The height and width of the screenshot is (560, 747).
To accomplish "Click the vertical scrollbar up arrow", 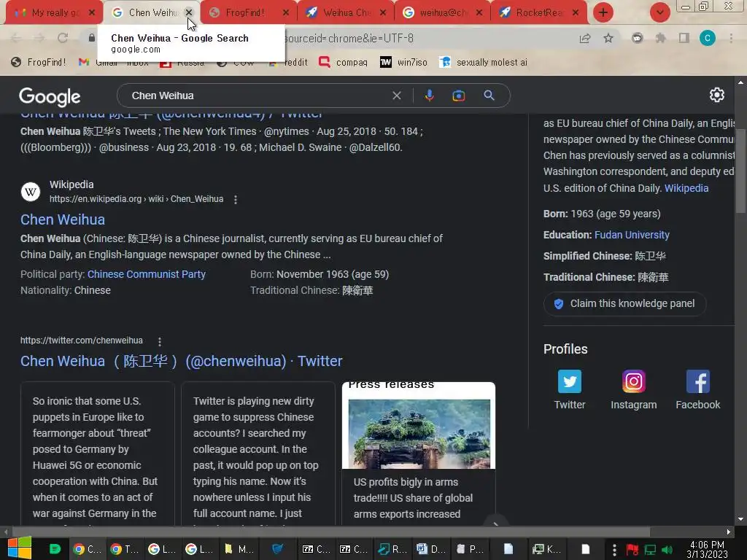I will tap(741, 82).
